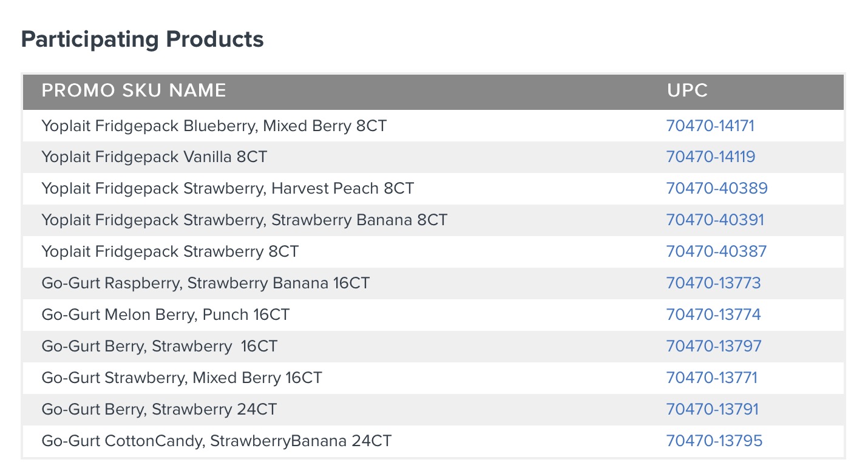This screenshot has height=468, width=868.
Task: Select the Yoplait Fridgepack Vanilla 8CT row
Action: (433, 157)
